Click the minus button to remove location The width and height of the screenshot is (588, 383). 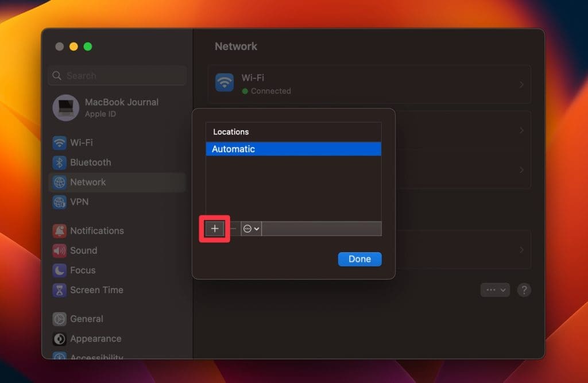point(233,229)
